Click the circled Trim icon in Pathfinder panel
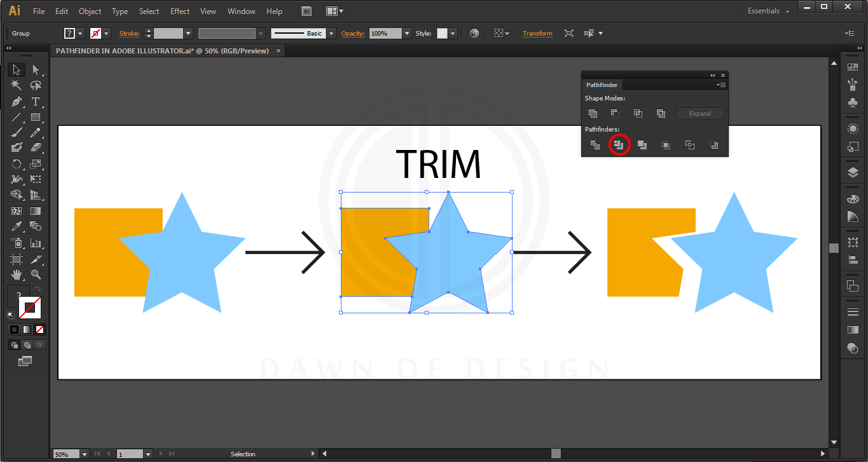 619,145
